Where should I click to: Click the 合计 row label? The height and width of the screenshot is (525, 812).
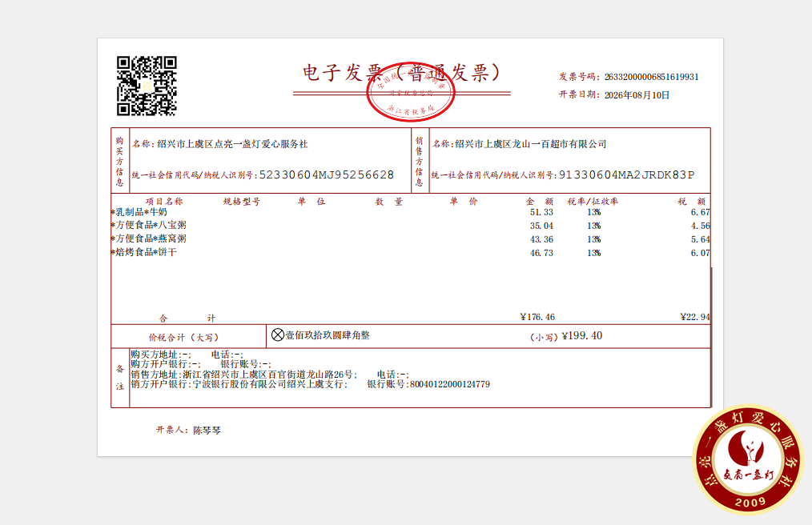[x=187, y=318]
